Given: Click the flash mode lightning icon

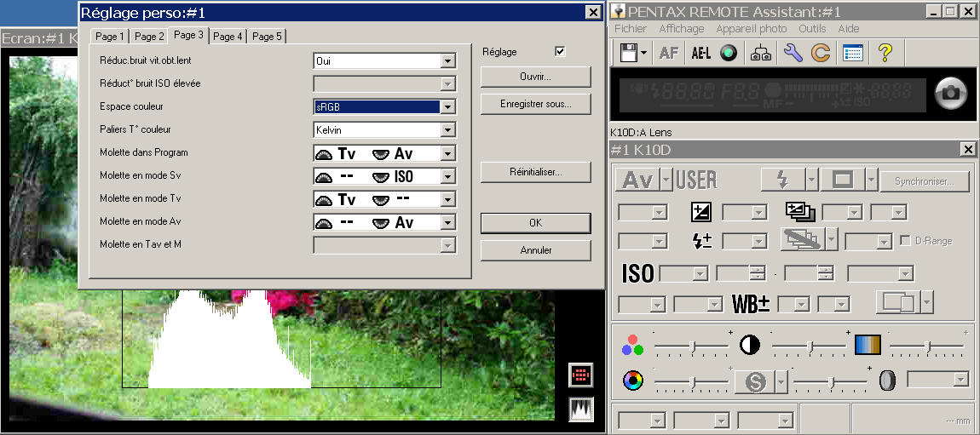Looking at the screenshot, I should pos(783,180).
